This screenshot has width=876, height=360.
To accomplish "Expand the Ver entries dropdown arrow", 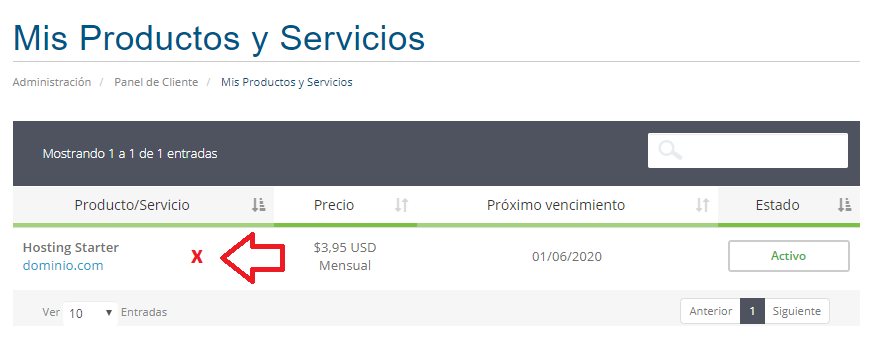I will [109, 312].
